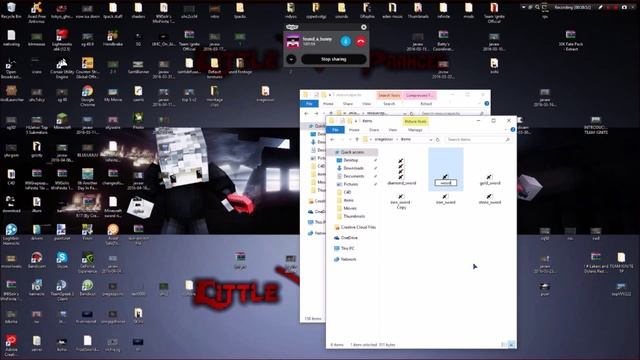Click the Recording indicator in top bar
640x360 pixels.
(571, 7)
